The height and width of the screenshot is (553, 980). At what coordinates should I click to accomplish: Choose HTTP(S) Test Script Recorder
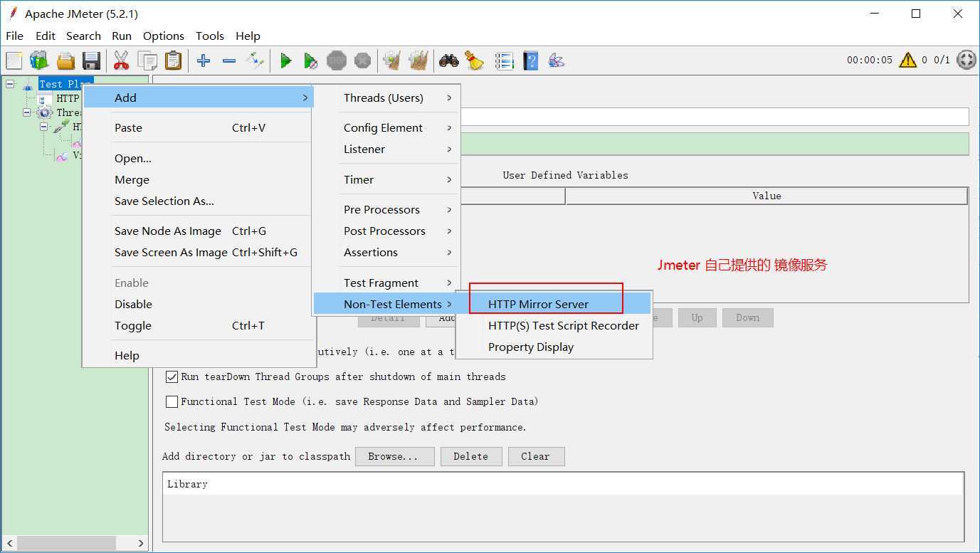click(x=554, y=325)
